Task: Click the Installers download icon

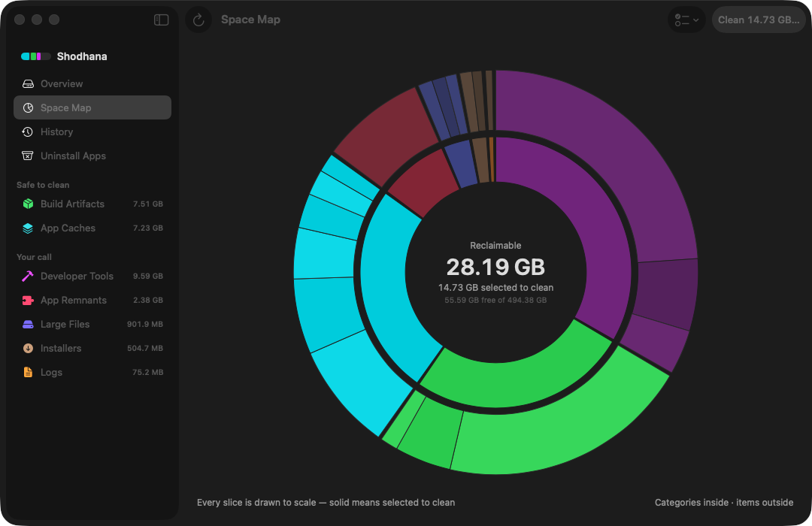Action: tap(28, 349)
